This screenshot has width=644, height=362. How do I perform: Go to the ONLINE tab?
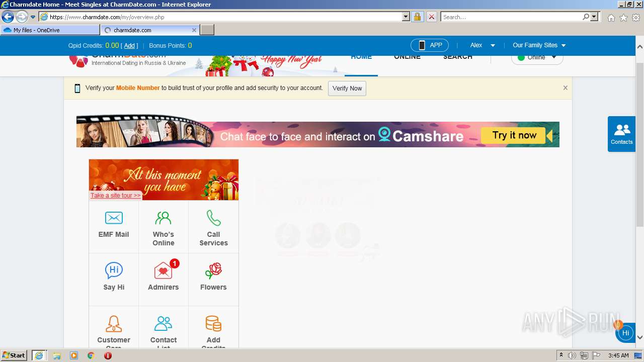(407, 57)
